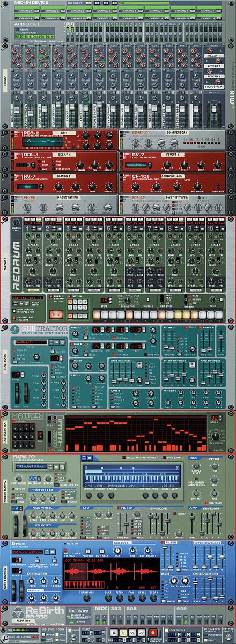Select Bus C in MIDI In Device
The height and width of the screenshot is (644, 236).
coord(106,3)
